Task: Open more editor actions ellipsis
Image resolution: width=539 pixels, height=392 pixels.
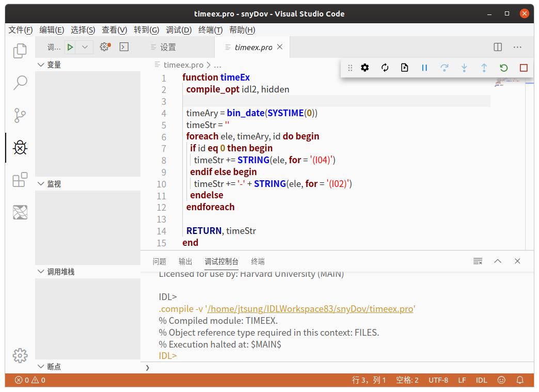Action: tap(517, 47)
